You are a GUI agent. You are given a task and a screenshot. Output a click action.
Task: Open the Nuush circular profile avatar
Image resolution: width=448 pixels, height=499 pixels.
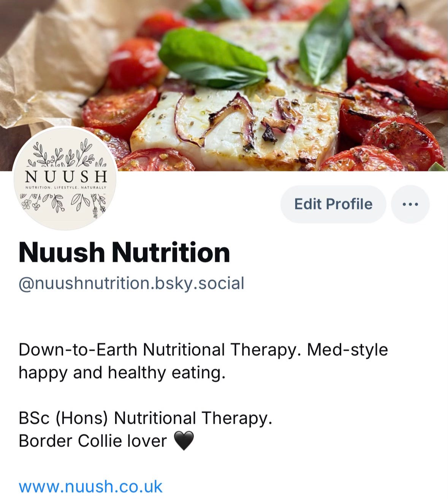pyautogui.click(x=65, y=178)
